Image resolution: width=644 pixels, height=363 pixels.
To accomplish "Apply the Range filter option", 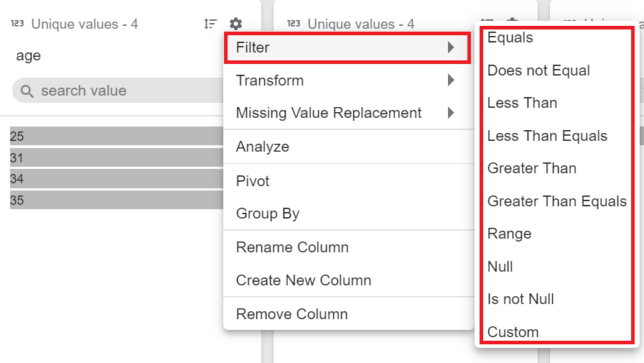I will [509, 234].
